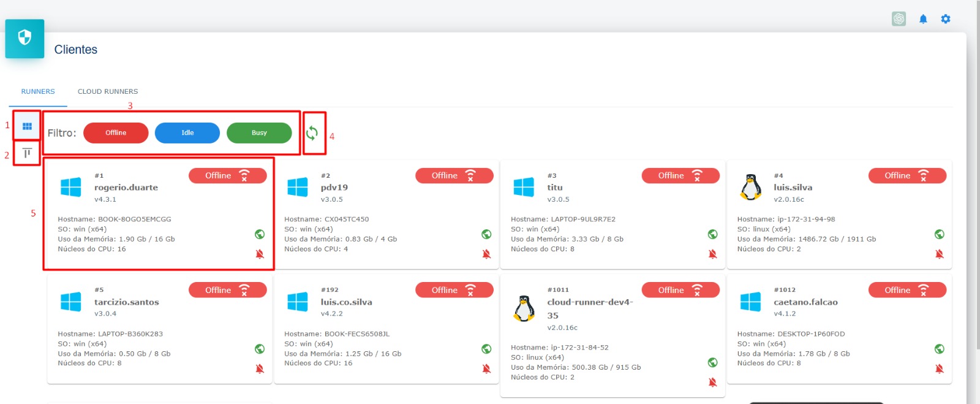Filter runners by Idle status

click(x=187, y=132)
